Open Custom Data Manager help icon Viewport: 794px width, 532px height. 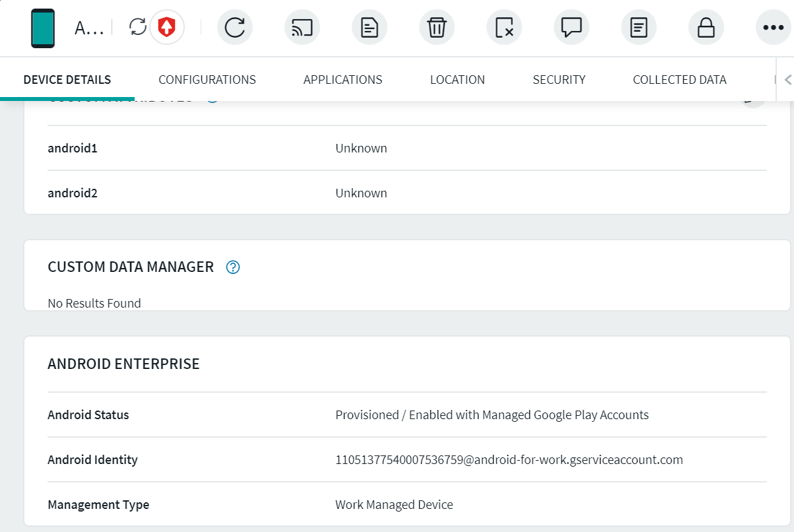(x=233, y=267)
